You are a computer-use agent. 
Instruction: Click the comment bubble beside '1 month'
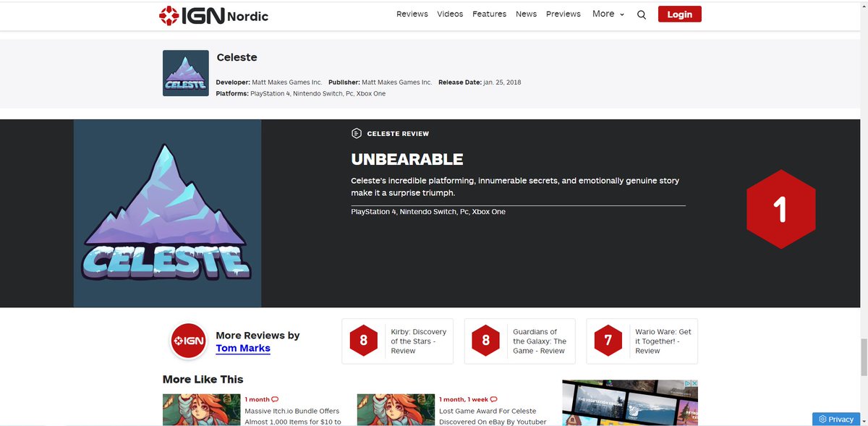point(275,399)
